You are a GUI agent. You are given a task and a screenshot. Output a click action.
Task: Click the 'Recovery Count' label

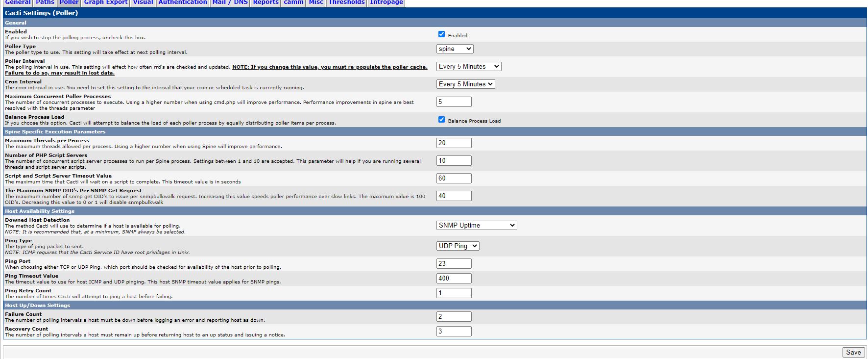click(26, 329)
